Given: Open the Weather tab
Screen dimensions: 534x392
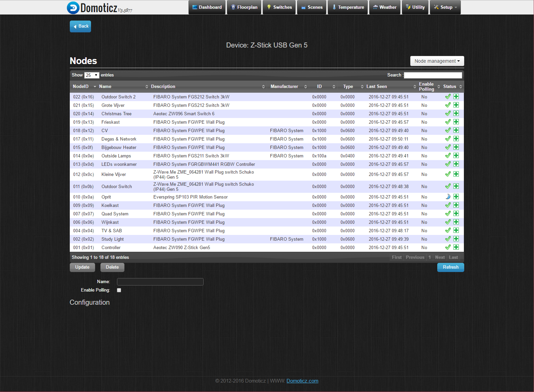Looking at the screenshot, I should click(x=385, y=7).
